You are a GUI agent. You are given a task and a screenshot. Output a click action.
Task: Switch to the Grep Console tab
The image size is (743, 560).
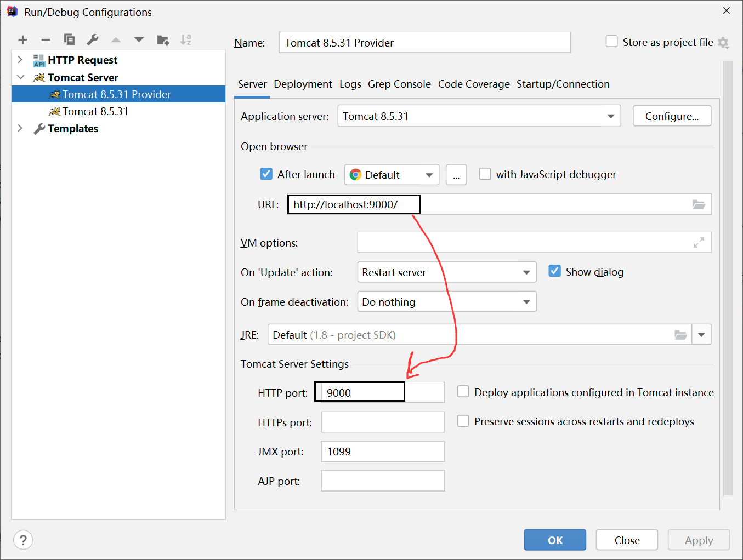(399, 84)
